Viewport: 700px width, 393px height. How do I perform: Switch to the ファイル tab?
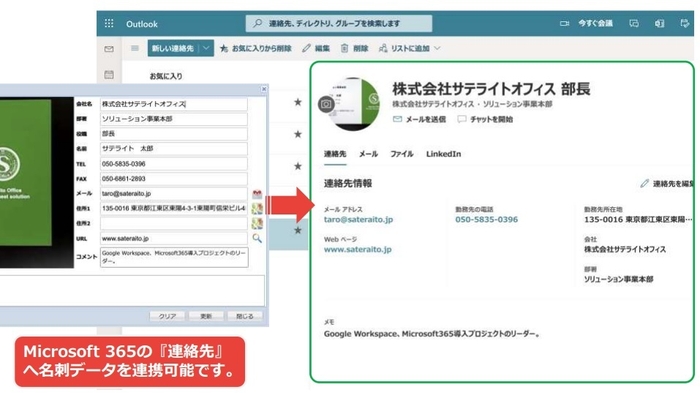(402, 154)
